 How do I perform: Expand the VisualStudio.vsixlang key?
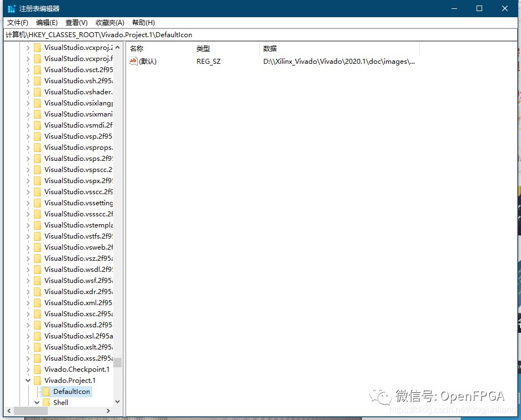tap(28, 103)
